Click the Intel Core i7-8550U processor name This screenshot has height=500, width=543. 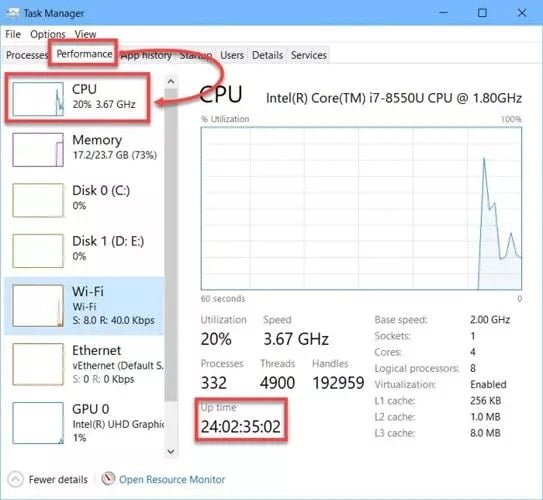[x=394, y=98]
